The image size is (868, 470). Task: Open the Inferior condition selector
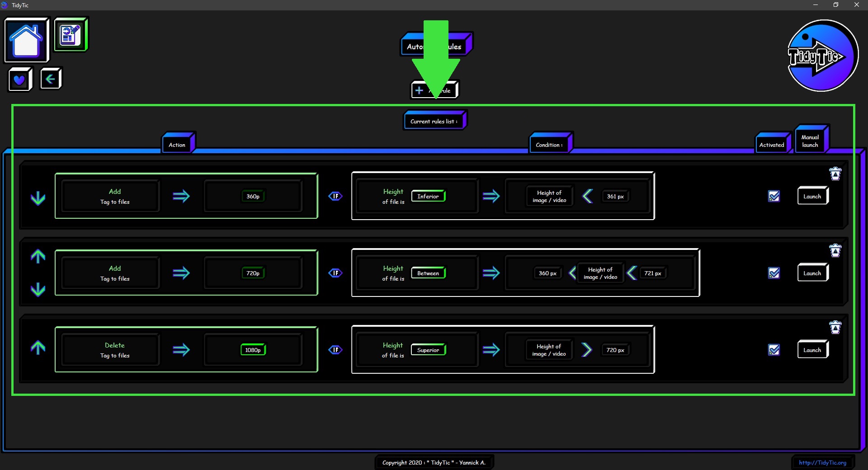[x=428, y=196]
